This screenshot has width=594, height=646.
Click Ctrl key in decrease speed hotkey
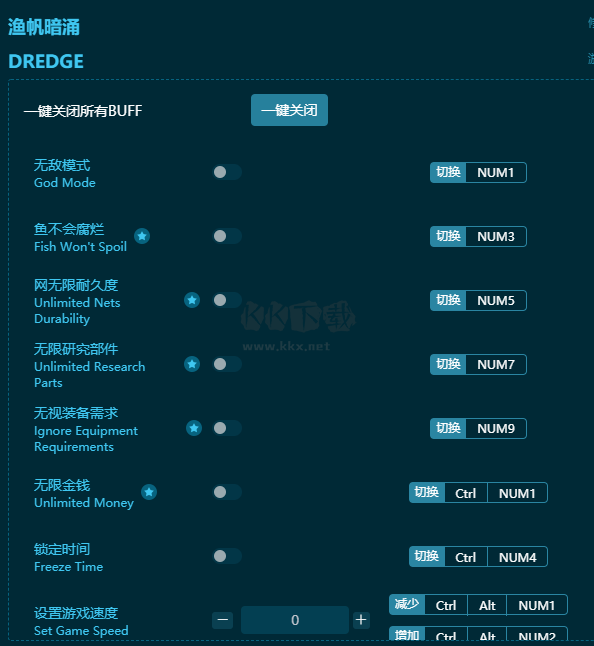(446, 605)
